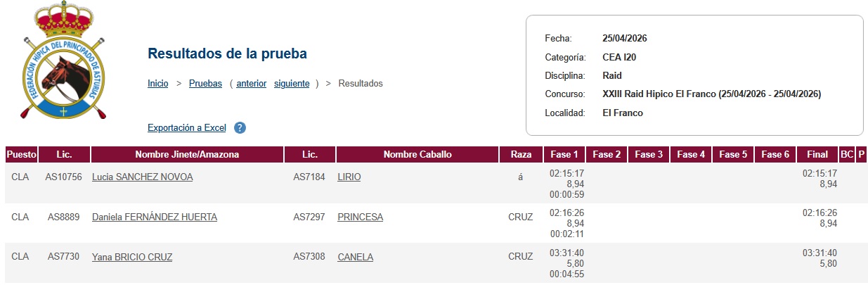Open the Inicio breadcrumb link
The height and width of the screenshot is (285, 868).
tap(157, 83)
